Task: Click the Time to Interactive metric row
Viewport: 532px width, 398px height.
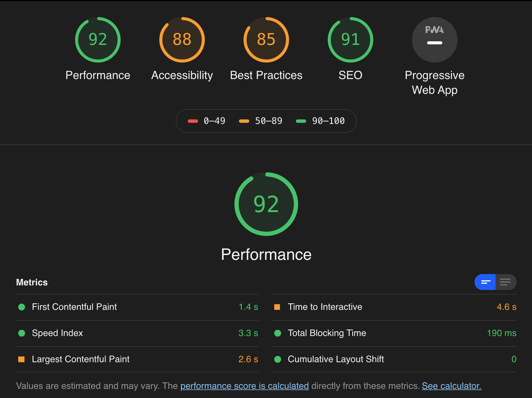Action: coord(394,307)
